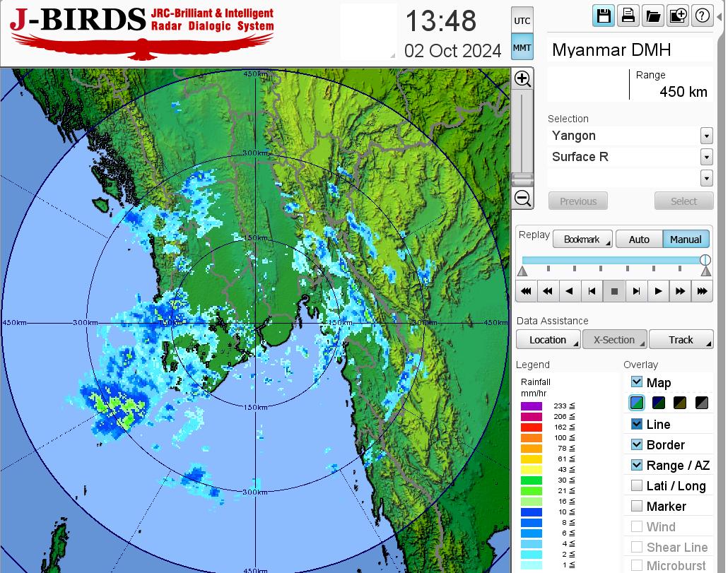The height and width of the screenshot is (573, 728).
Task: Click the replay timeline slider handle
Action: (x=705, y=260)
